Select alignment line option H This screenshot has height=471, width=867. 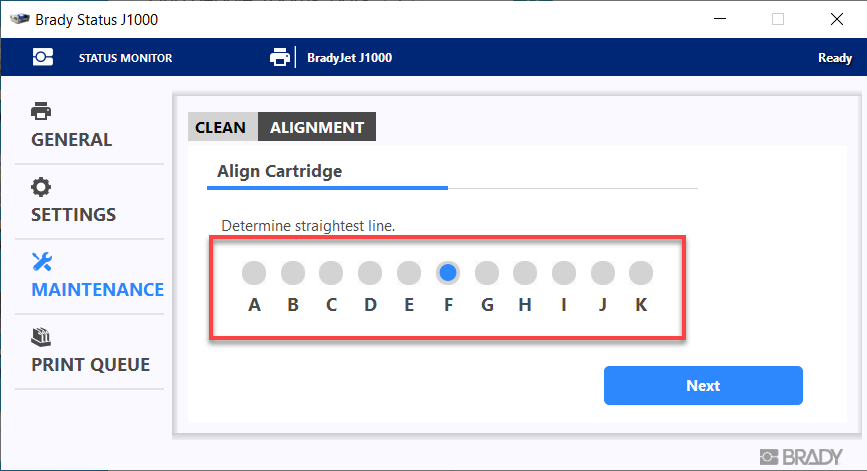point(525,272)
